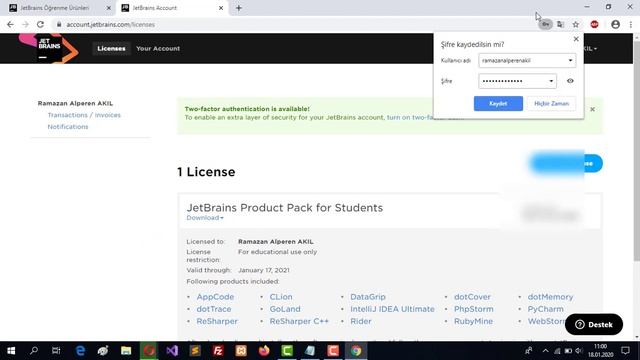Click the page vertical scrollbar

636,151
